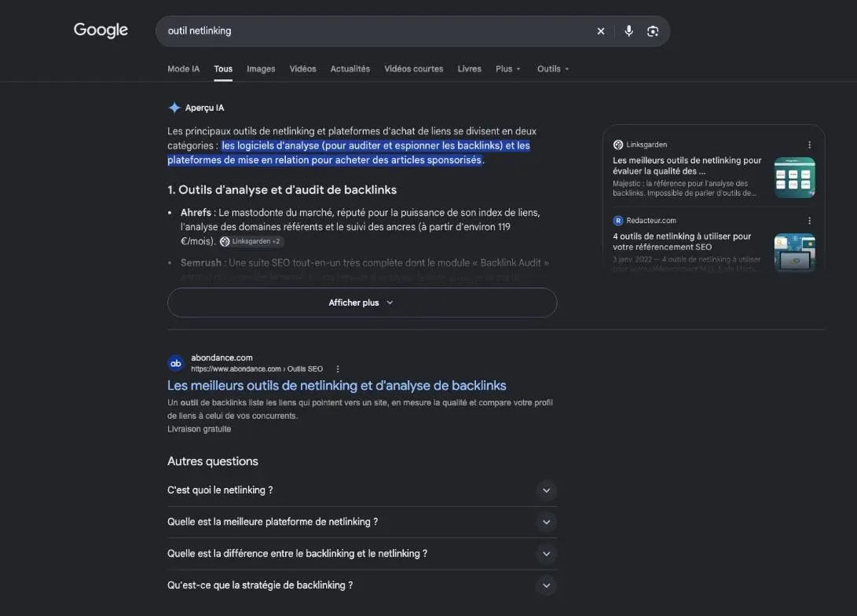Open the Livres tab
The height and width of the screenshot is (616, 857).
pos(470,69)
